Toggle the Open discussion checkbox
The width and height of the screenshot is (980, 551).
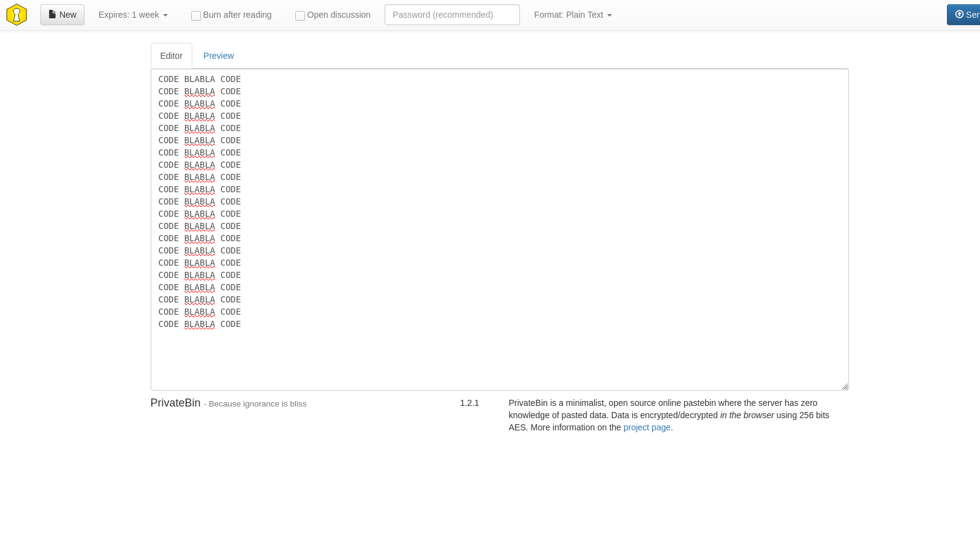pos(300,15)
